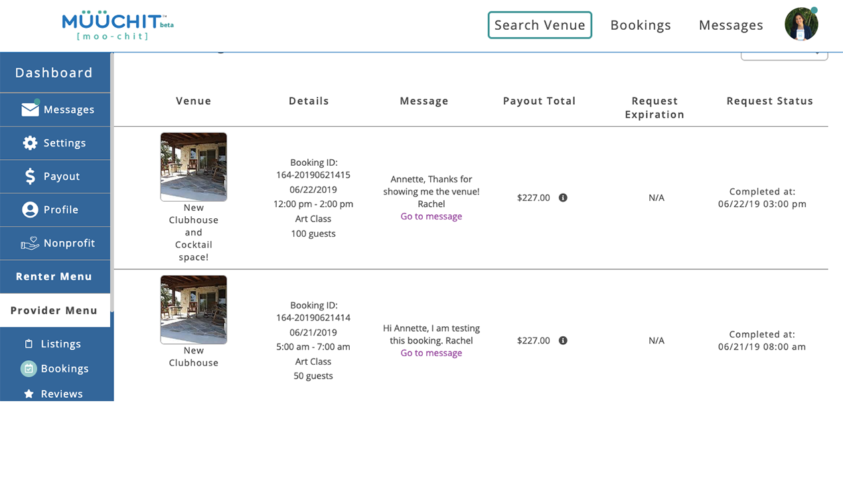
Task: Select the Payout dollar sign icon
Action: click(x=30, y=176)
